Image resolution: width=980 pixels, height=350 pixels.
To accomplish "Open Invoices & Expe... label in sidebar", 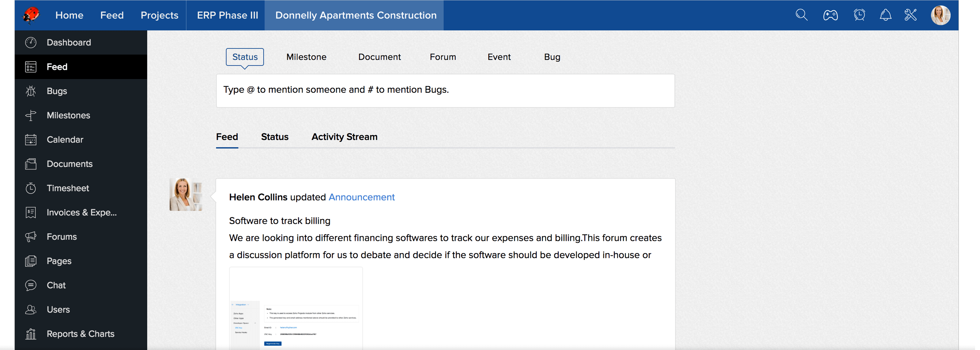I will (82, 212).
